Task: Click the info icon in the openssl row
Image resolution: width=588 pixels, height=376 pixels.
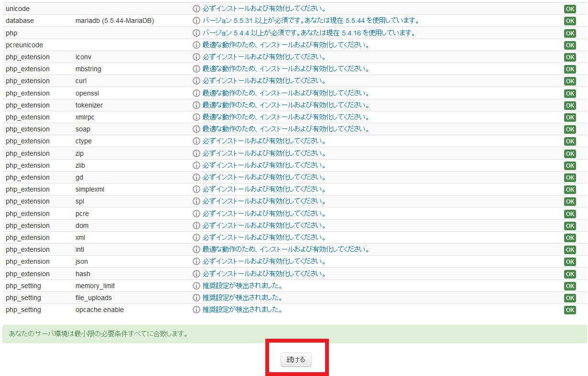Action: (x=196, y=93)
